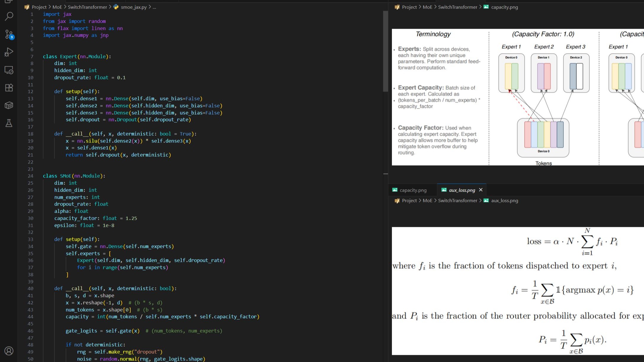Viewport: 644px width, 362px height.
Task: Expand smoe_jax.py breadcrumb in code editor
Action: point(134,7)
